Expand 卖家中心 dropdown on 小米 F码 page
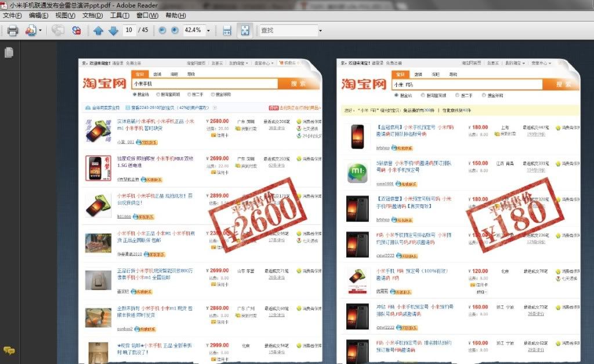 550,63
